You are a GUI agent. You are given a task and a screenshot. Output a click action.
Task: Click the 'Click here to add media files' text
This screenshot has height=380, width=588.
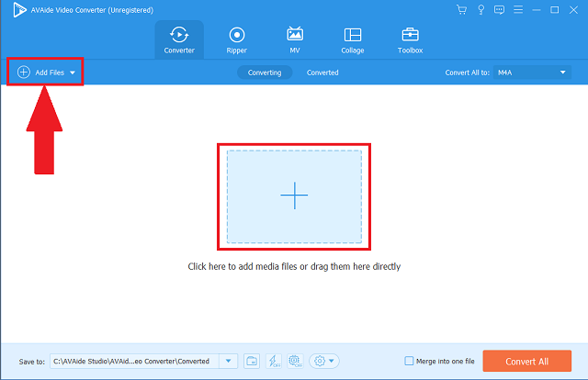[x=294, y=266]
